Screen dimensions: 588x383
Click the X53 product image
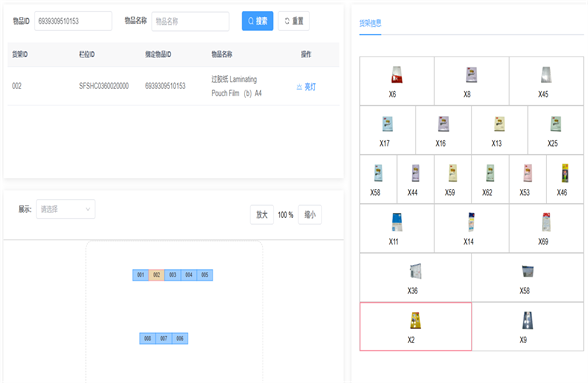pos(527,173)
